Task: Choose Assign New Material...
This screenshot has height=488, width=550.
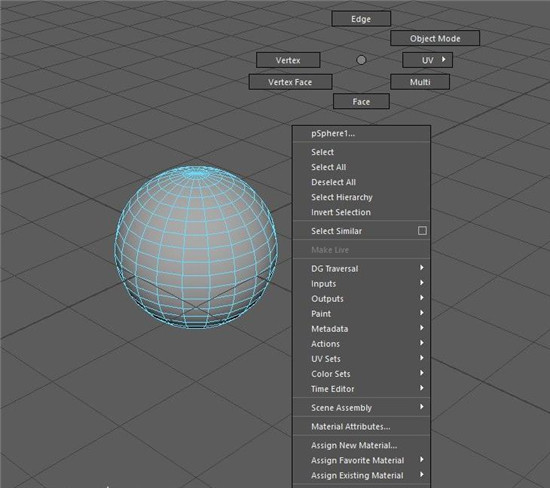Action: point(362,445)
